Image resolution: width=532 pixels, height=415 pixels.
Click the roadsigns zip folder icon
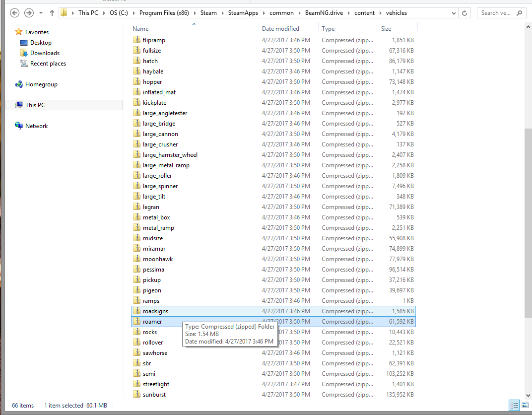tap(137, 311)
